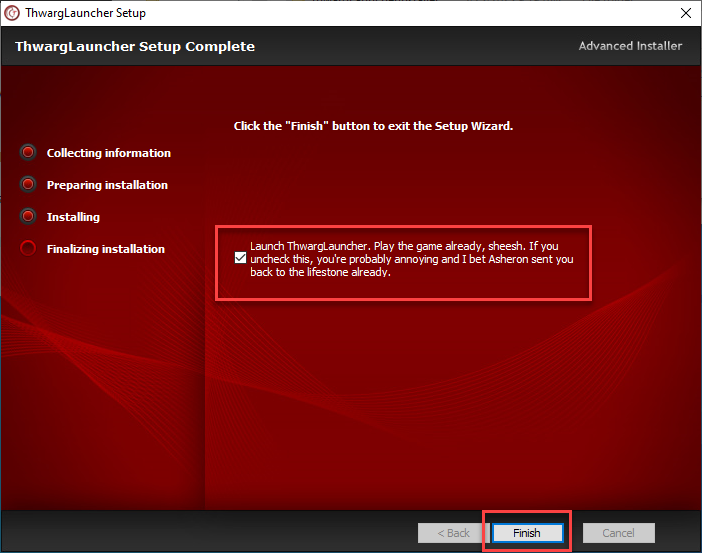Close the ThwargLauncher Setup window
702x553 pixels.
tap(686, 13)
